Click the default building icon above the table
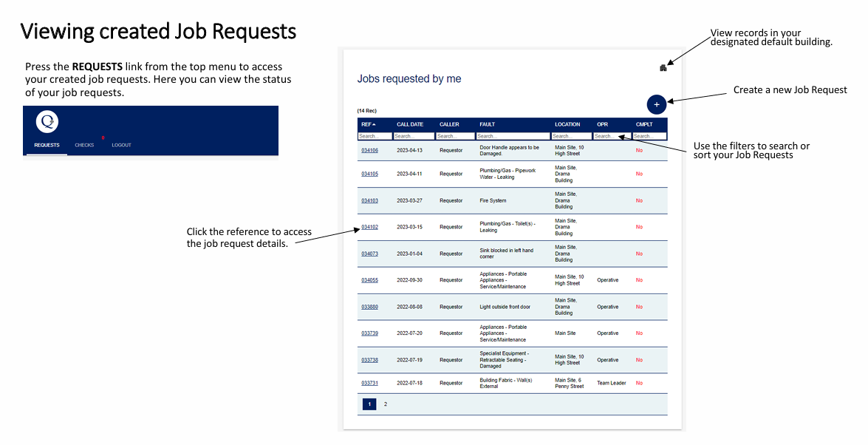Screen dimensions: 868x445 pos(663,67)
